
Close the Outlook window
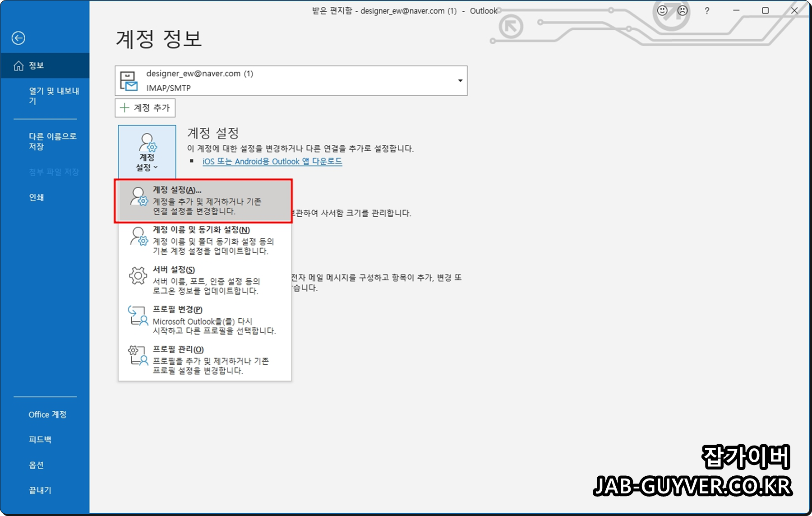794,10
